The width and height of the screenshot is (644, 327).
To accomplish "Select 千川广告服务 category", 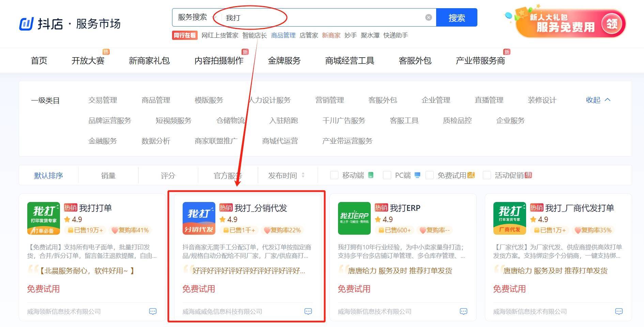I will [344, 121].
